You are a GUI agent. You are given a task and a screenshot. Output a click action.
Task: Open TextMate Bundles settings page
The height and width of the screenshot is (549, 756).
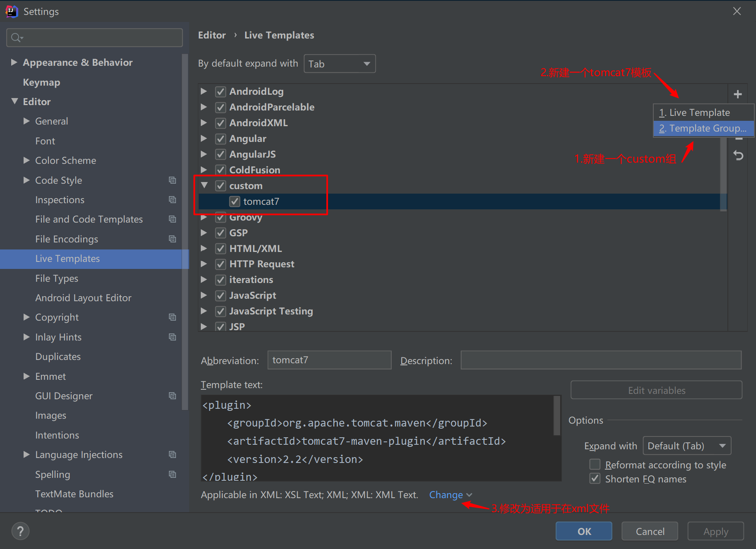74,494
